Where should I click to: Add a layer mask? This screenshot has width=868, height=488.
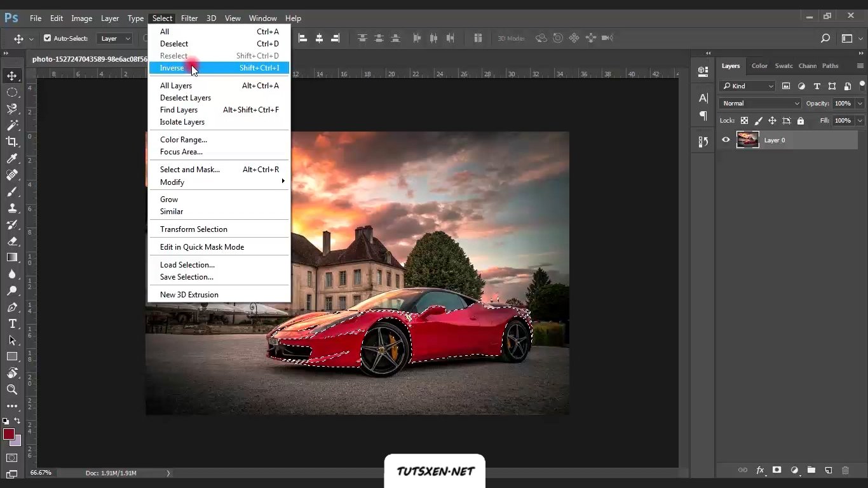(776, 470)
